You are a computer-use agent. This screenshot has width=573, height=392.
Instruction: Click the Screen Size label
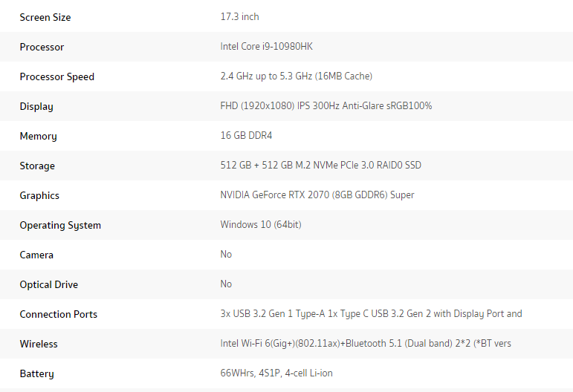tap(45, 17)
